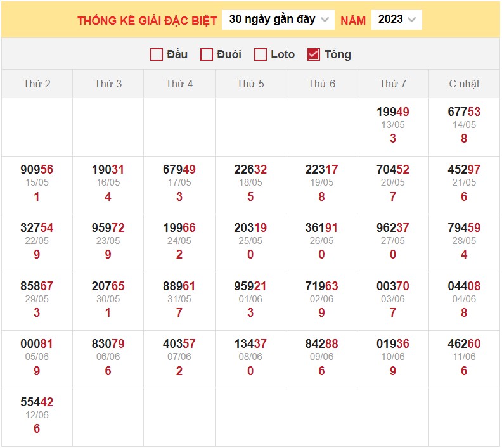Enable the Đầu checkbox

[x=157, y=54]
